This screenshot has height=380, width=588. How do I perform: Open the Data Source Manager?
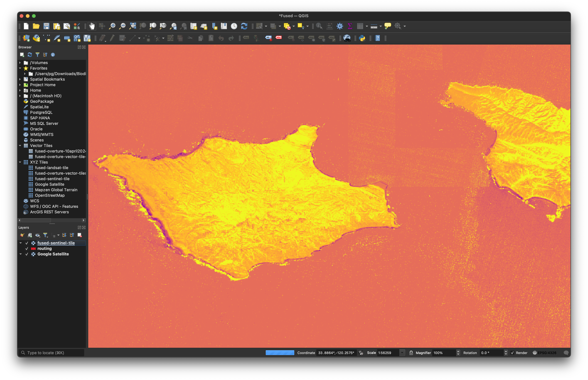click(26, 38)
